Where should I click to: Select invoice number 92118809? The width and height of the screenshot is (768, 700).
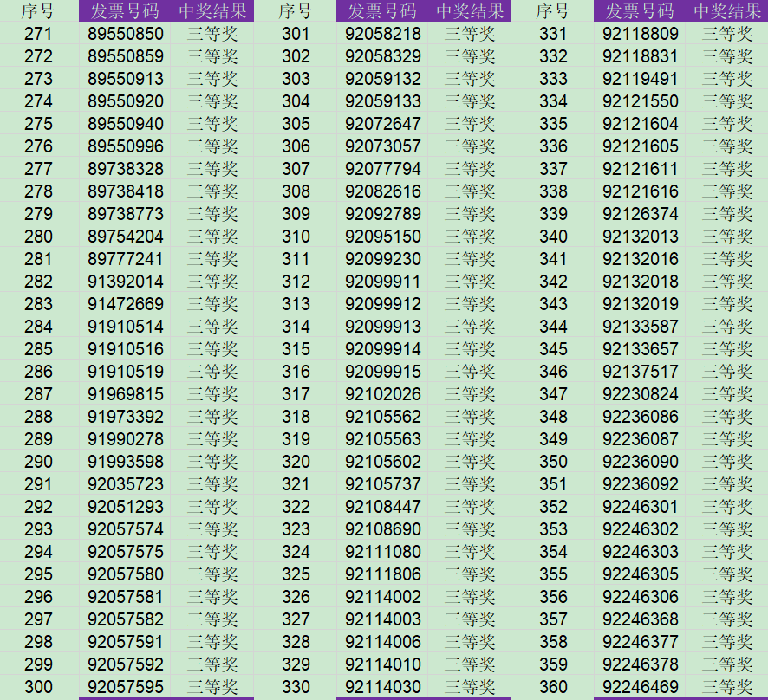click(641, 34)
